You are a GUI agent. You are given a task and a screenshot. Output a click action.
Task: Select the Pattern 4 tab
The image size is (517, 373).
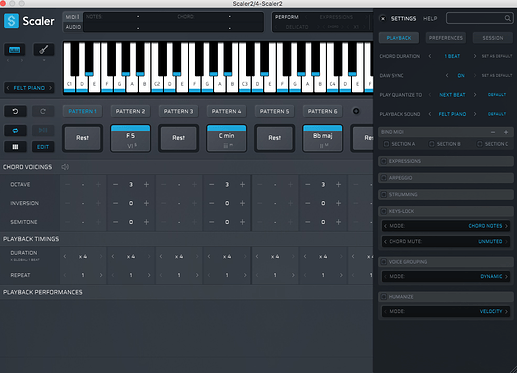click(226, 111)
